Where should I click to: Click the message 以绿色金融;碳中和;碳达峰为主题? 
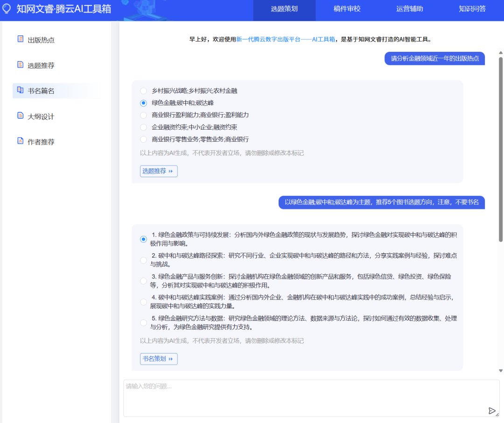click(x=382, y=202)
